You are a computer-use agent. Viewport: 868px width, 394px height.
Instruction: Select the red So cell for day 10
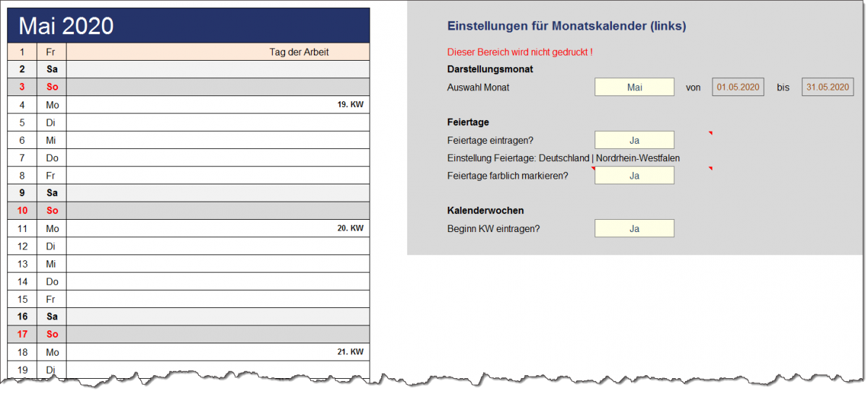pyautogui.click(x=51, y=210)
